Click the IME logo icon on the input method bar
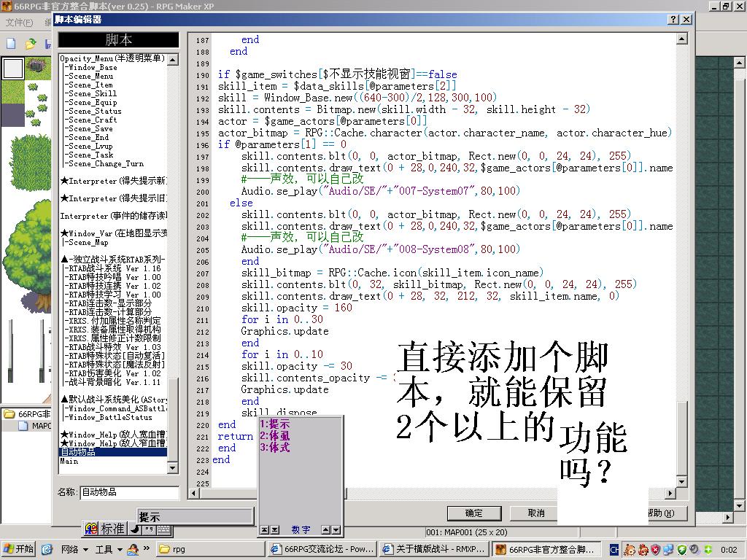 (x=90, y=528)
